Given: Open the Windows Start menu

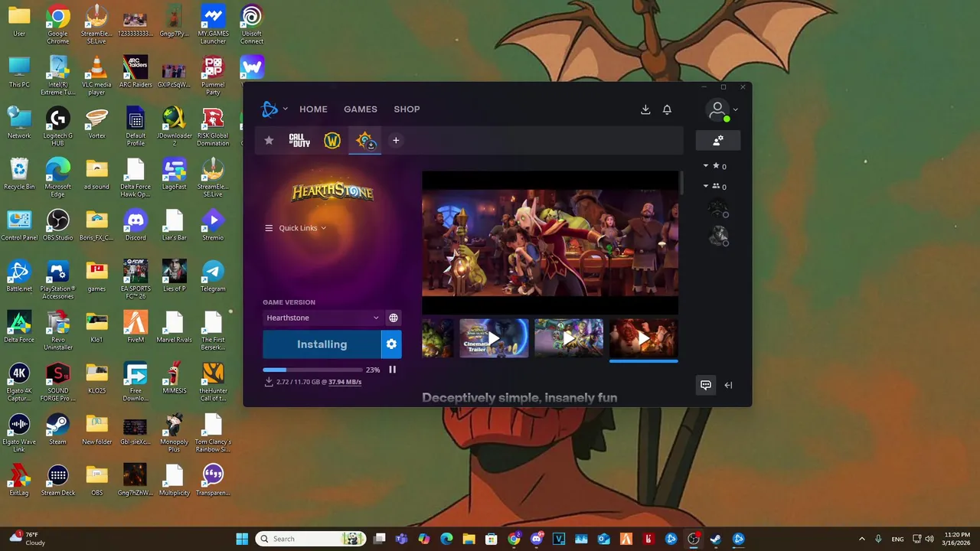Looking at the screenshot, I should pos(242,539).
